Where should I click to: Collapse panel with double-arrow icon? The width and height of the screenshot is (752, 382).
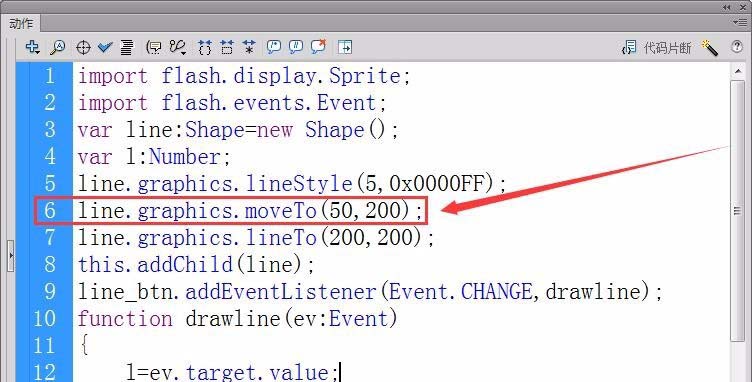click(x=727, y=7)
